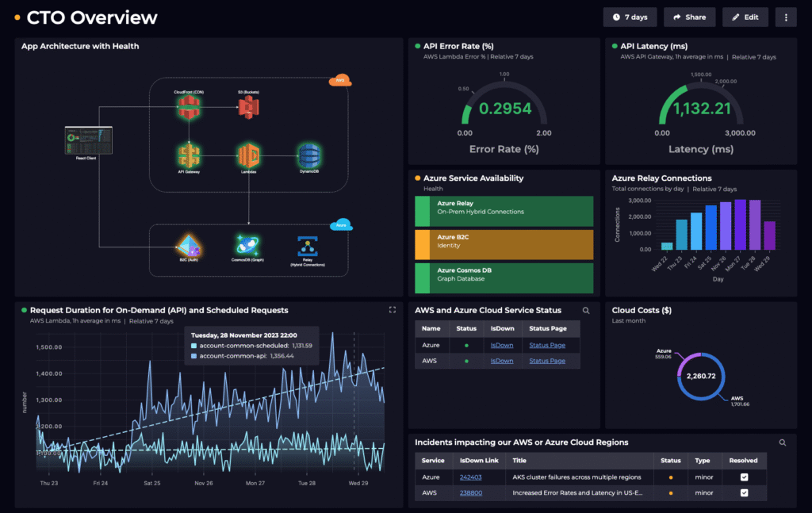The height and width of the screenshot is (513, 812).
Task: Toggle Resolved checkbox for AWS incident
Action: pos(744,493)
